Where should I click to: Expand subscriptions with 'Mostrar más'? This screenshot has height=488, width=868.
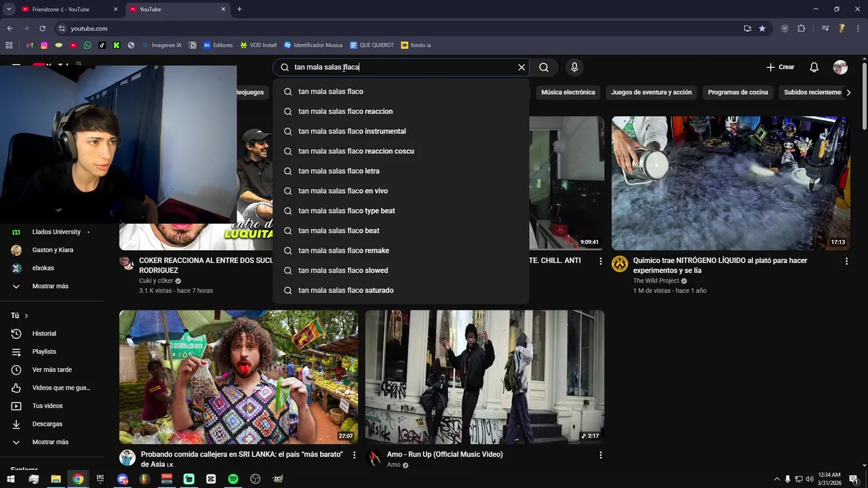52,286
